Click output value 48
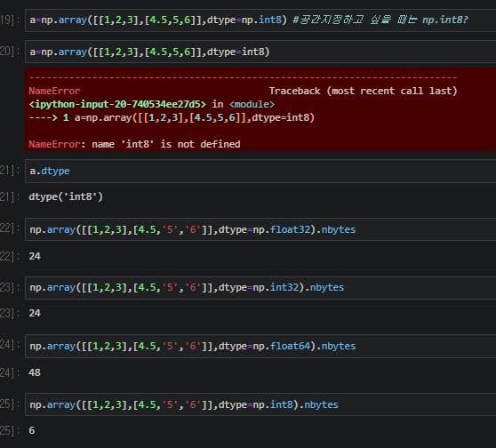Screen dimensions: 496x448 pyautogui.click(x=35, y=372)
